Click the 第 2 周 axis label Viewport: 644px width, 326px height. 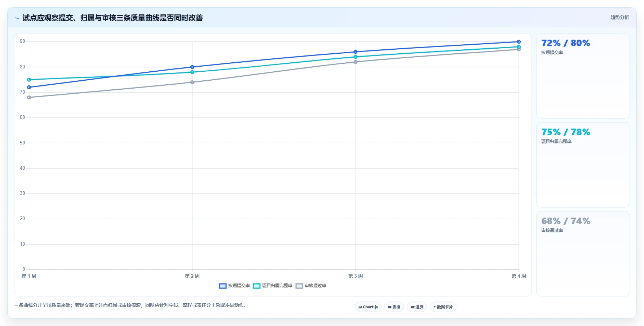click(192, 276)
